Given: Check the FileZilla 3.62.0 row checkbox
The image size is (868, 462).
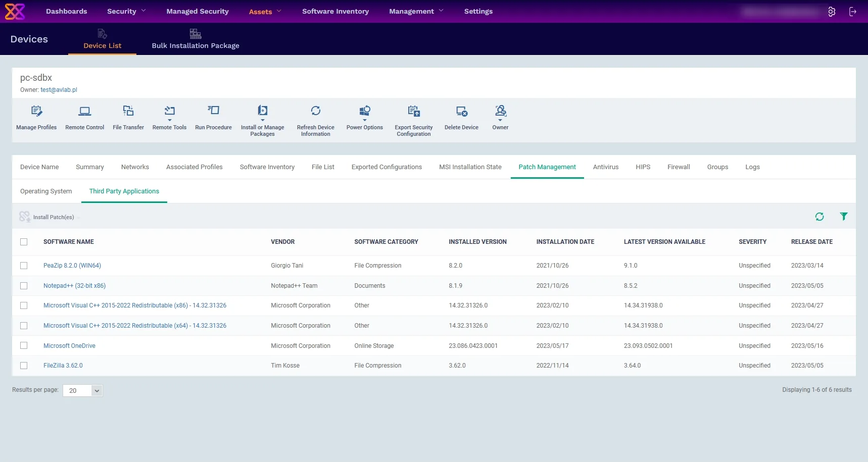Looking at the screenshot, I should [24, 366].
